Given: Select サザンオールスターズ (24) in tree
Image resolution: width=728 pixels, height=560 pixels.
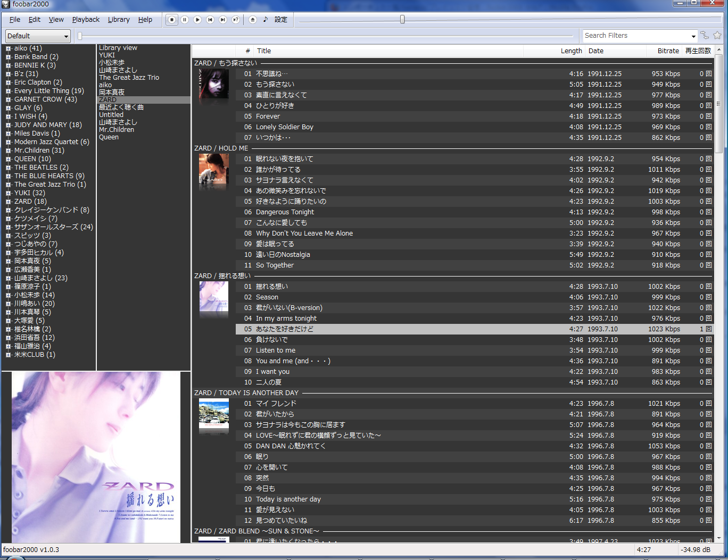Looking at the screenshot, I should click(x=54, y=227).
